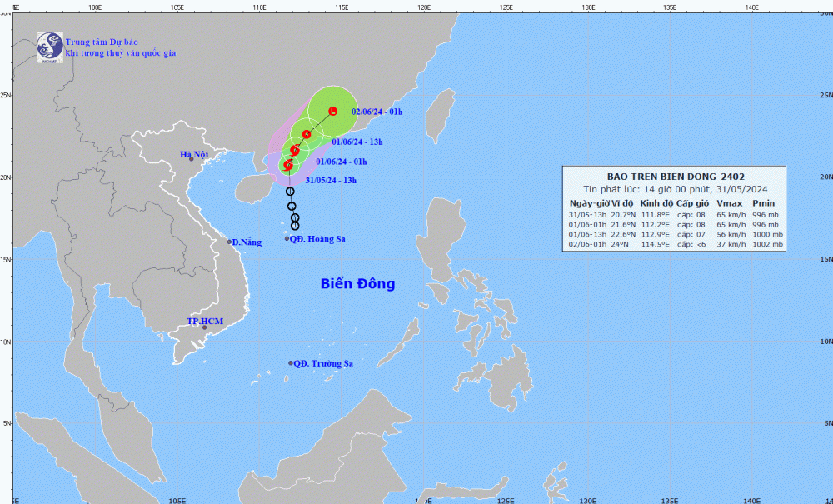This screenshot has height=504, width=833.
Task: Select the low pressure marker at 02/06/24 - 01h
Action: tap(332, 111)
